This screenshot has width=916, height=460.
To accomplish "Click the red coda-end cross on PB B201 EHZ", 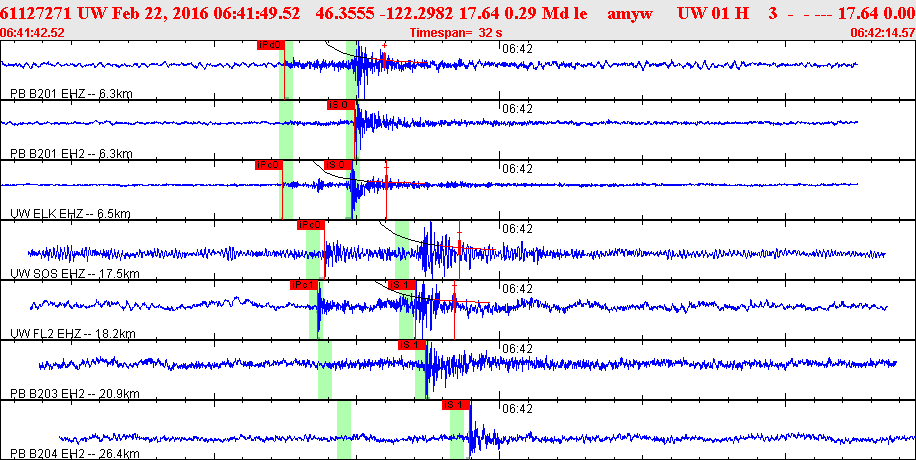I will [x=384, y=45].
